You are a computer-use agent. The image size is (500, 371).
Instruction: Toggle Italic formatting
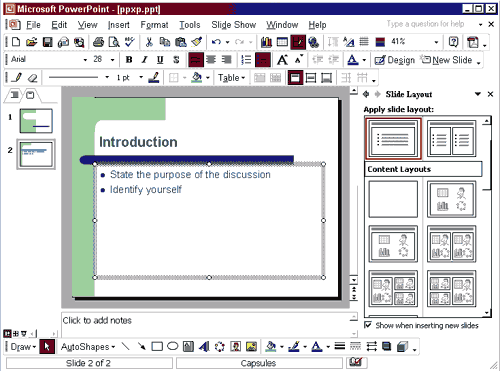point(144,60)
